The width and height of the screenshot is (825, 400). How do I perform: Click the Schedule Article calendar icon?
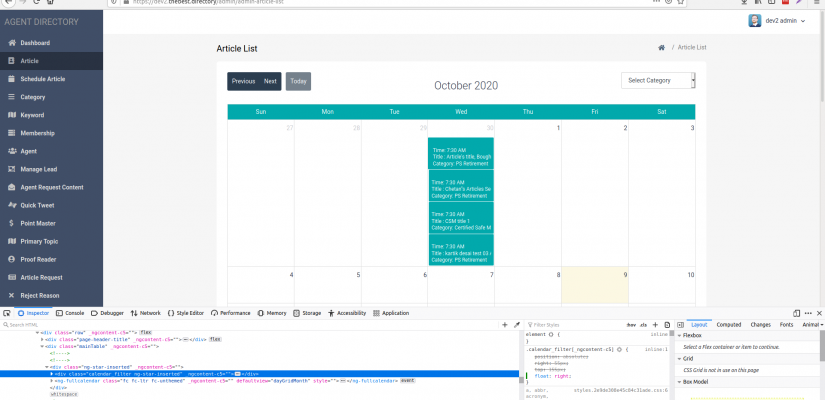(x=10, y=79)
